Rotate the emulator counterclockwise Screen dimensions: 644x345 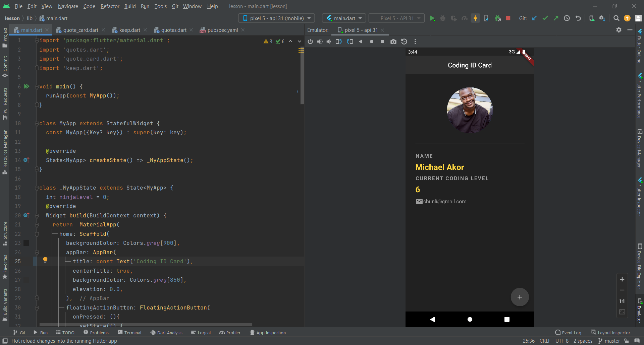(x=339, y=42)
